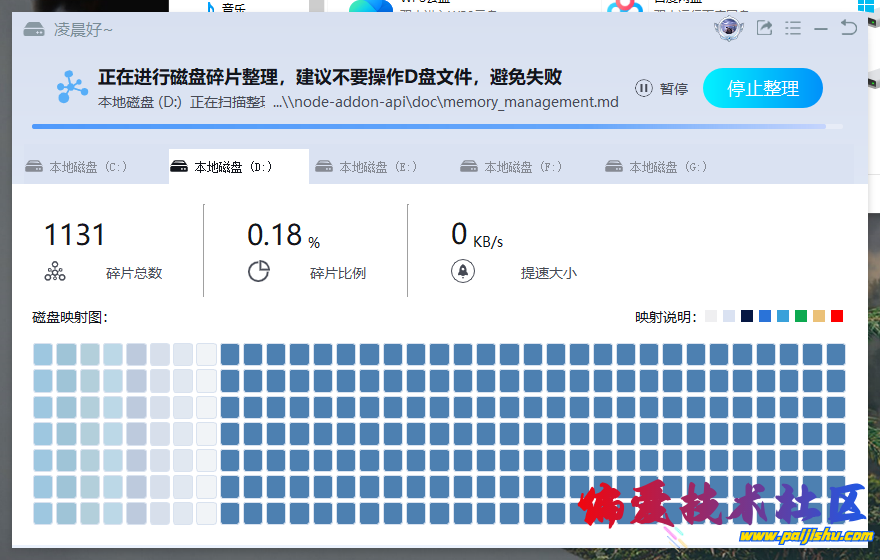
Task: Click the drive icon in the title bar
Action: [x=35, y=29]
